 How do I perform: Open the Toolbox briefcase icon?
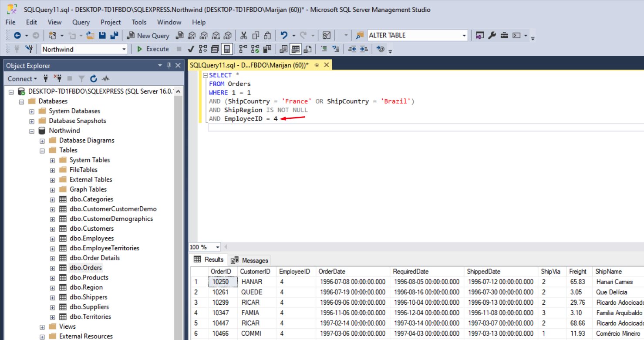[504, 36]
